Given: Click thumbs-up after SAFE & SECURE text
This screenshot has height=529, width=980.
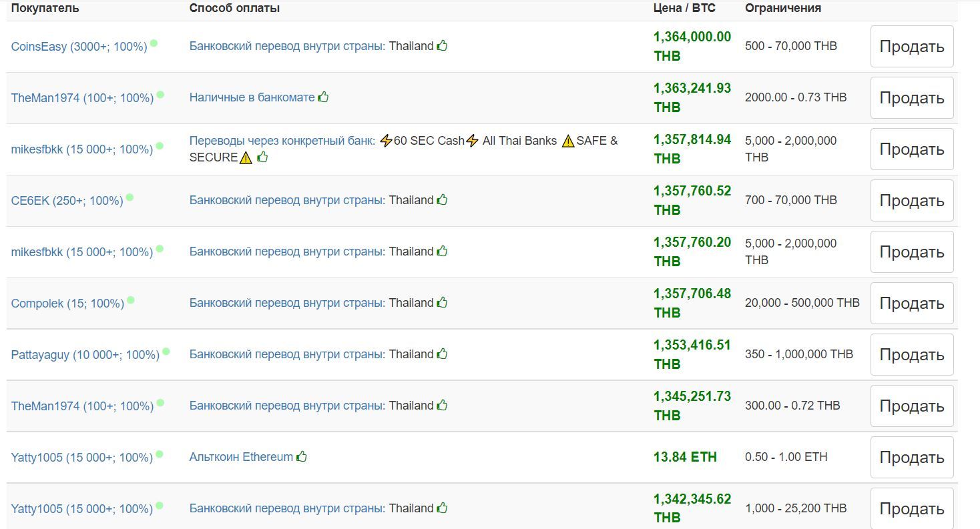Looking at the screenshot, I should [x=262, y=157].
